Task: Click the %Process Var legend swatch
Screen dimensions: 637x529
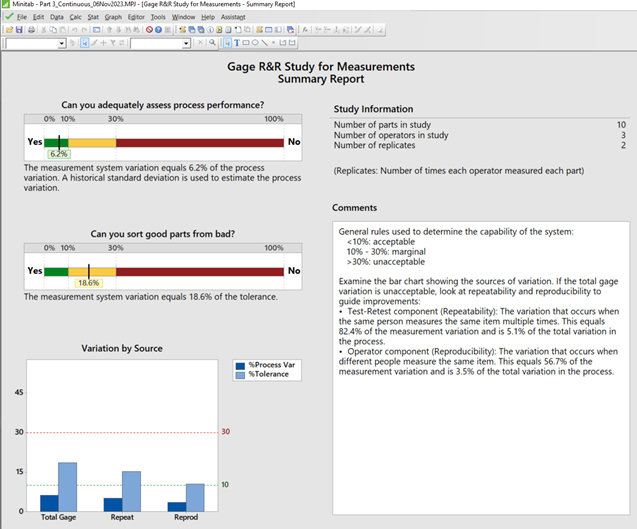Action: pos(240,365)
